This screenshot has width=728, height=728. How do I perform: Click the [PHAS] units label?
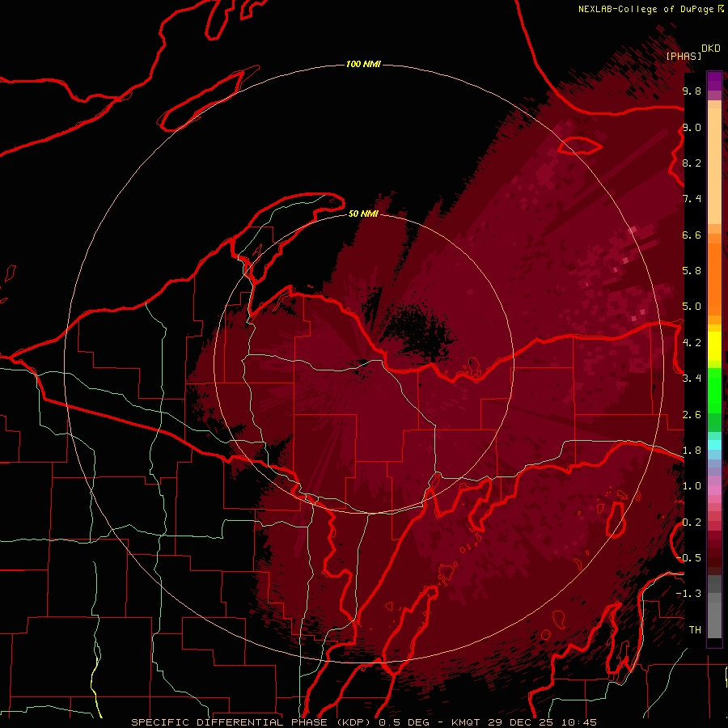[x=684, y=56]
